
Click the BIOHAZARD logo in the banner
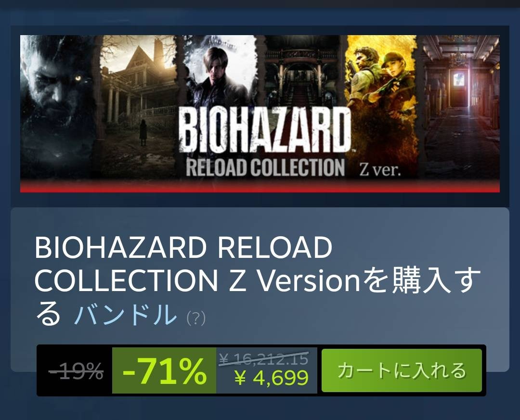tap(265, 130)
